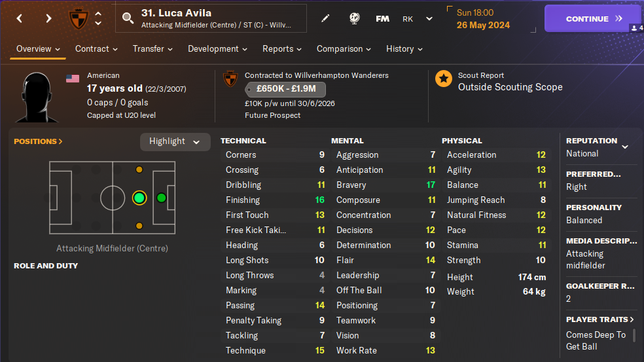644x362 pixels.
Task: Expand the Reputation dropdown chevron
Action: click(x=624, y=147)
